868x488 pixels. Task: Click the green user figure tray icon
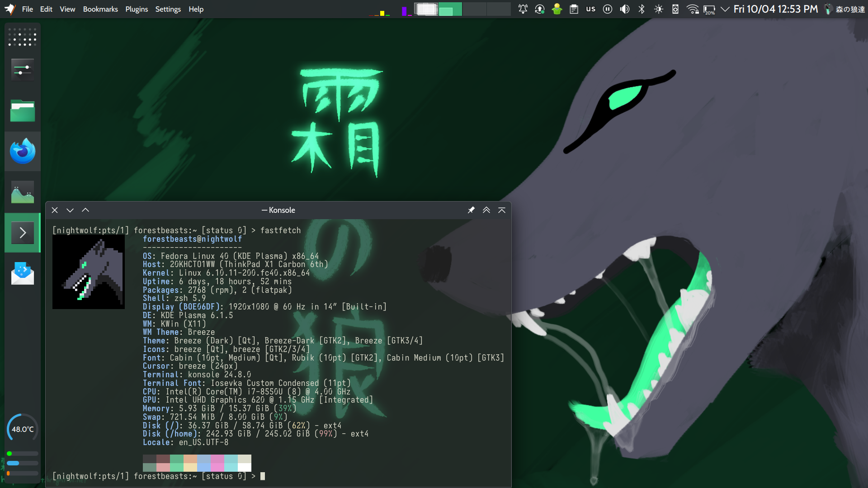tap(557, 9)
